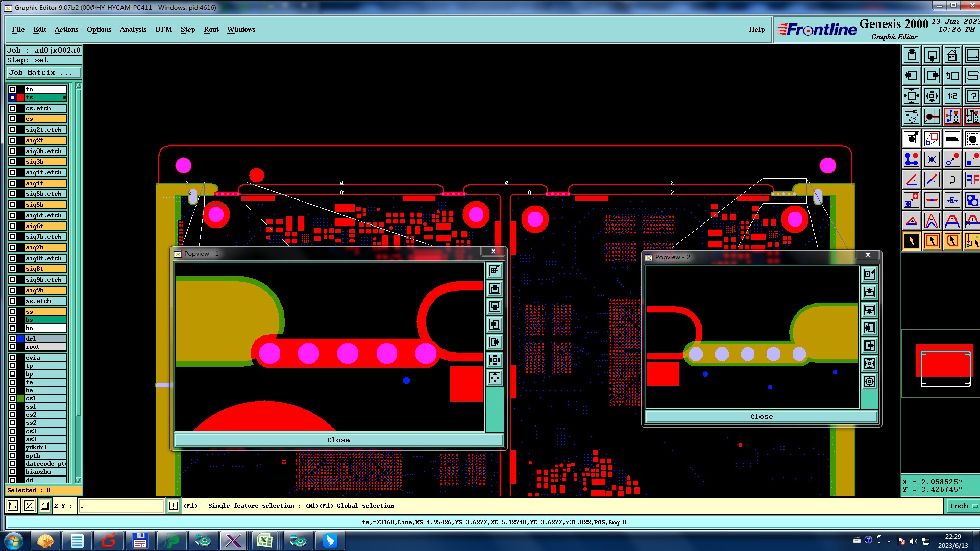The width and height of the screenshot is (980, 551).
Task: Select the polygon selection arrow tool
Action: click(952, 241)
